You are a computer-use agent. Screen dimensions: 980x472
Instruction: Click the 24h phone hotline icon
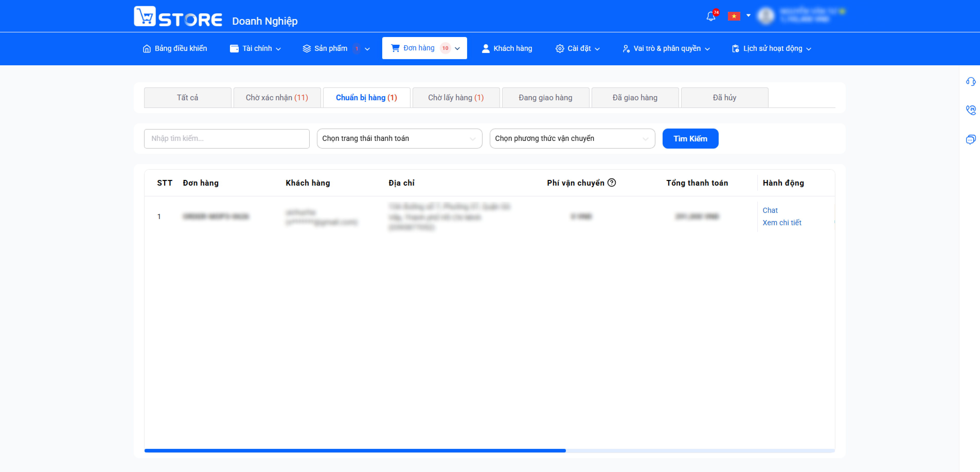(x=970, y=110)
